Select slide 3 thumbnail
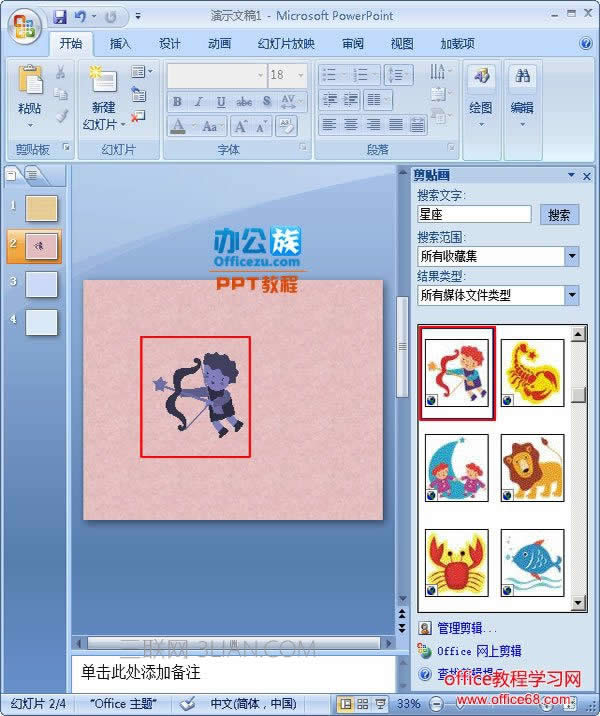600x716 pixels. click(42, 284)
